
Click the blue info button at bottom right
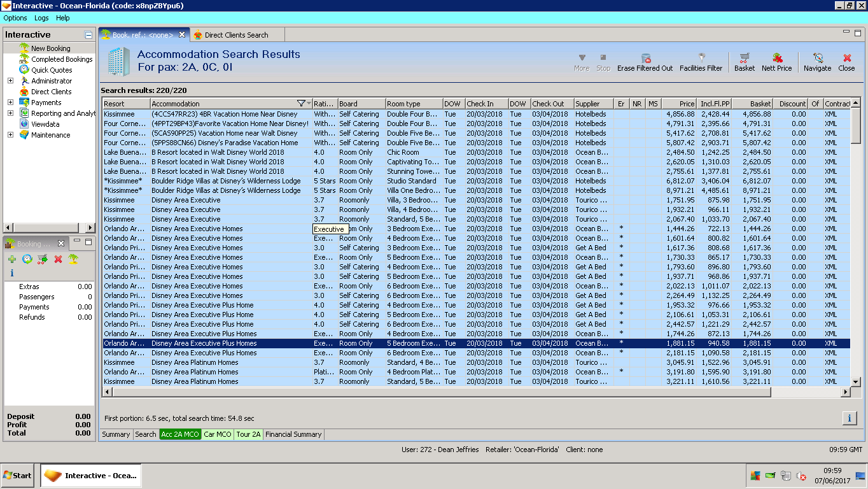(849, 418)
